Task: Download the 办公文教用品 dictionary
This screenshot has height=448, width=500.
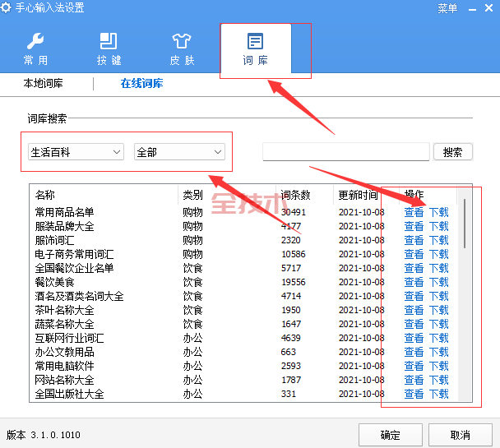Action: tap(439, 352)
